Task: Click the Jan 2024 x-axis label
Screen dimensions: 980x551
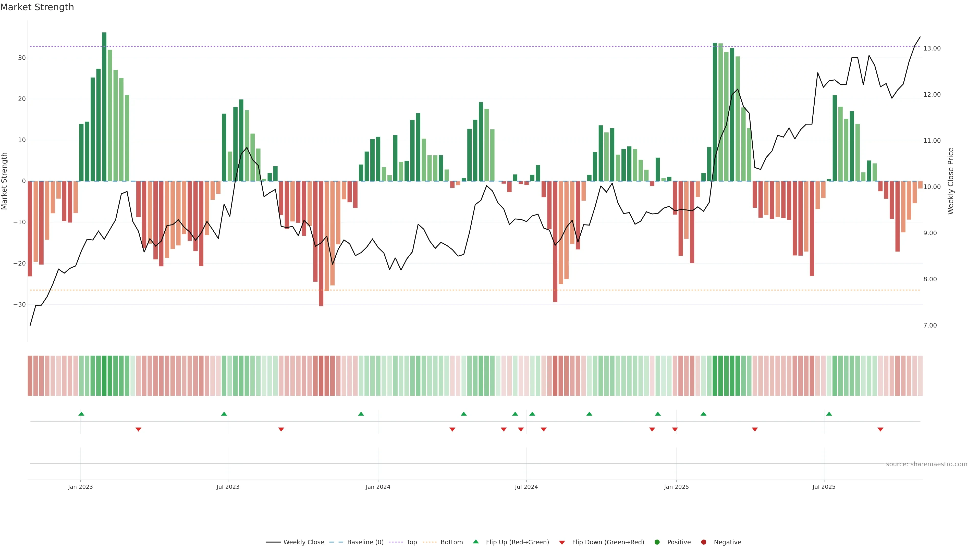Action: coord(378,487)
